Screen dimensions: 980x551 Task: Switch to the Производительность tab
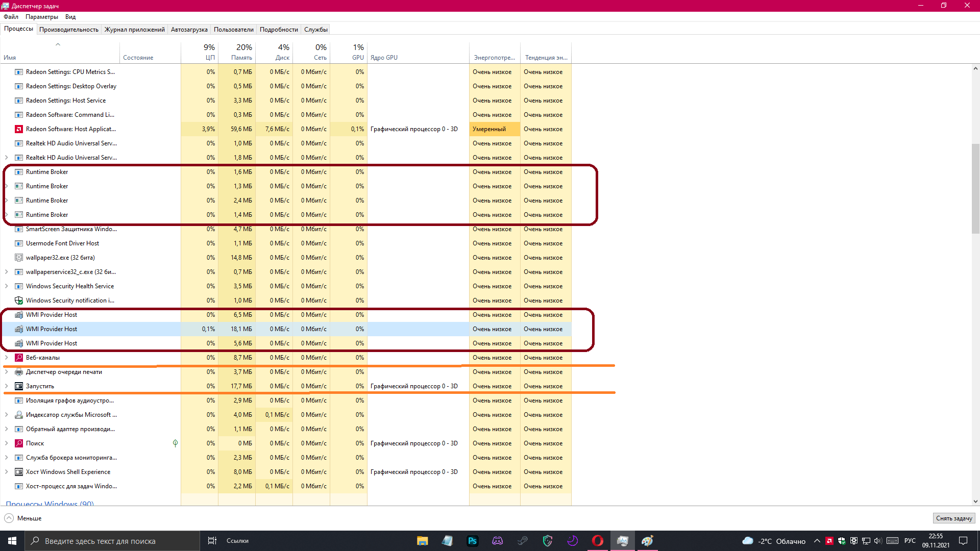69,30
